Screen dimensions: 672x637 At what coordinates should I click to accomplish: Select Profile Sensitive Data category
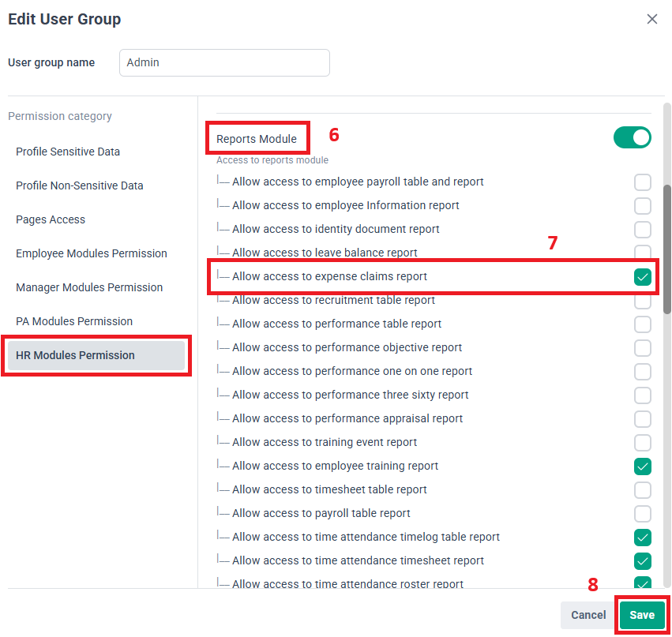click(68, 152)
